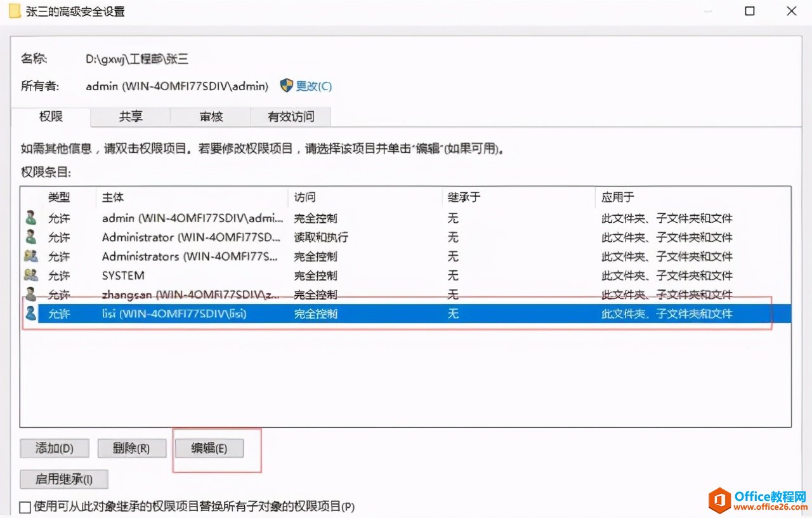Sort by the 应用于 column header
The image size is (812, 518).
tap(693, 197)
